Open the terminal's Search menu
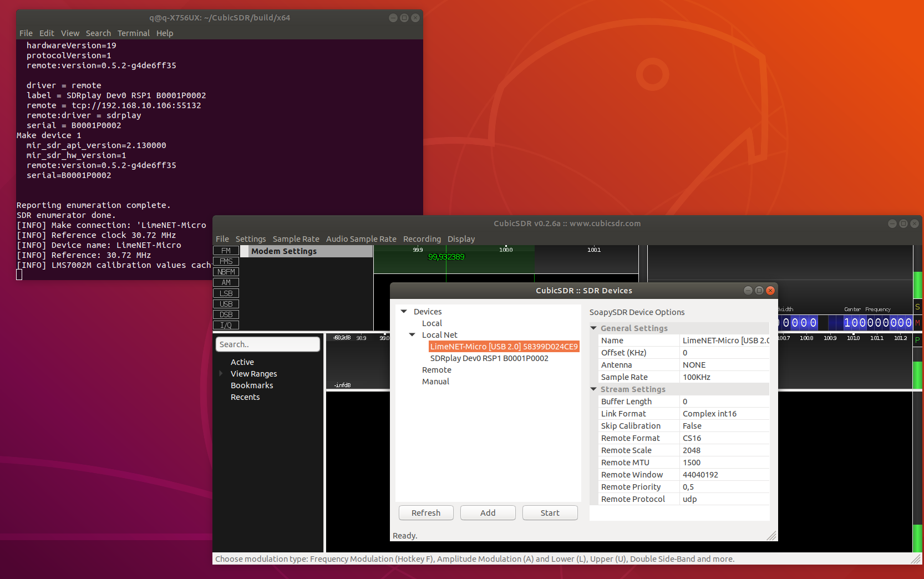 click(98, 33)
